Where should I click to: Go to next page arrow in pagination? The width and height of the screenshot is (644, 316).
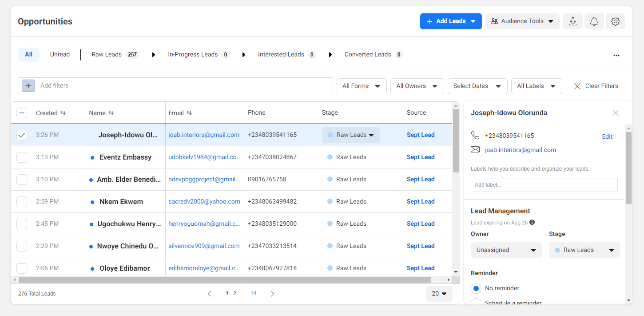point(272,294)
